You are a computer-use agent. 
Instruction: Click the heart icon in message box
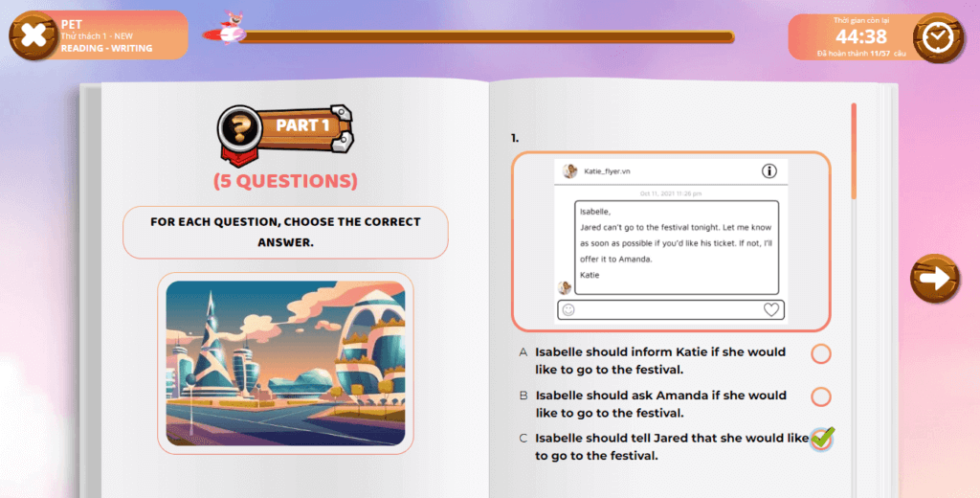click(771, 309)
